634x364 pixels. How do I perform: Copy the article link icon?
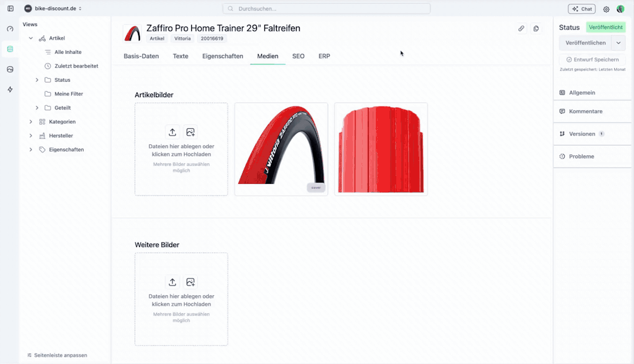[x=521, y=28]
